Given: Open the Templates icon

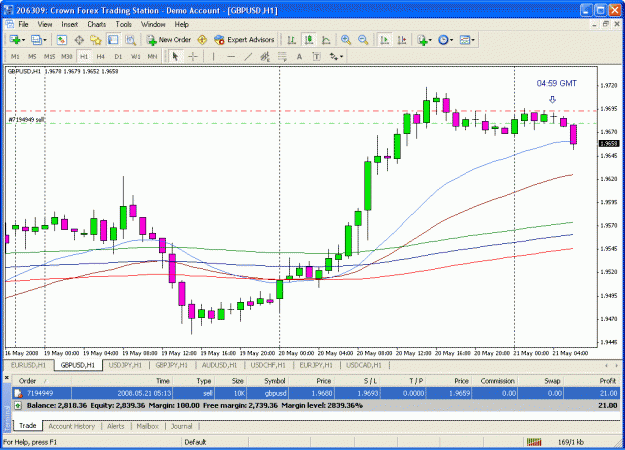Looking at the screenshot, I should click(464, 40).
